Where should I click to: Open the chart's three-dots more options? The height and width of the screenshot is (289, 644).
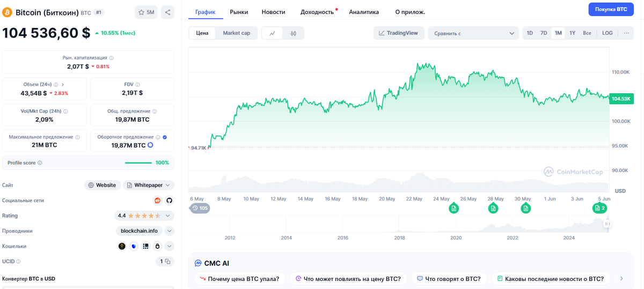coord(626,33)
